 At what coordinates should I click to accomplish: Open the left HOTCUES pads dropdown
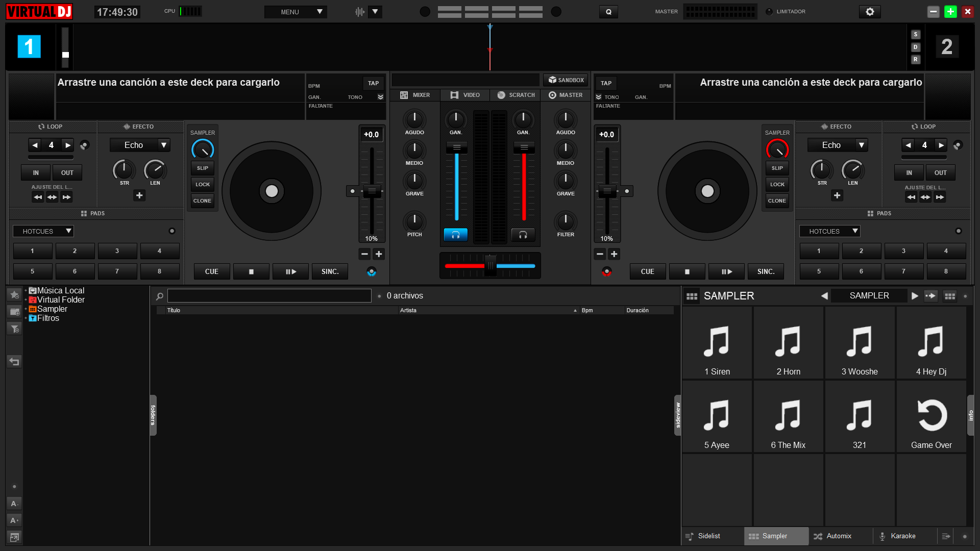tap(43, 231)
